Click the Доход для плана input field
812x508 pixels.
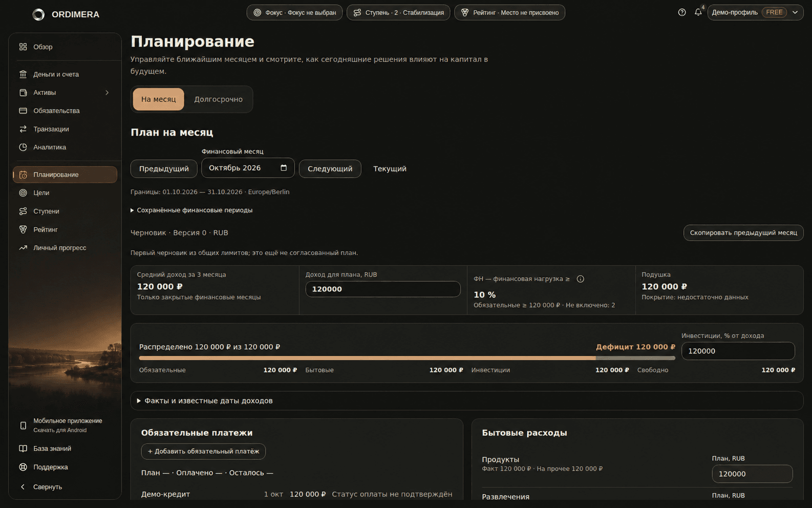pos(383,289)
